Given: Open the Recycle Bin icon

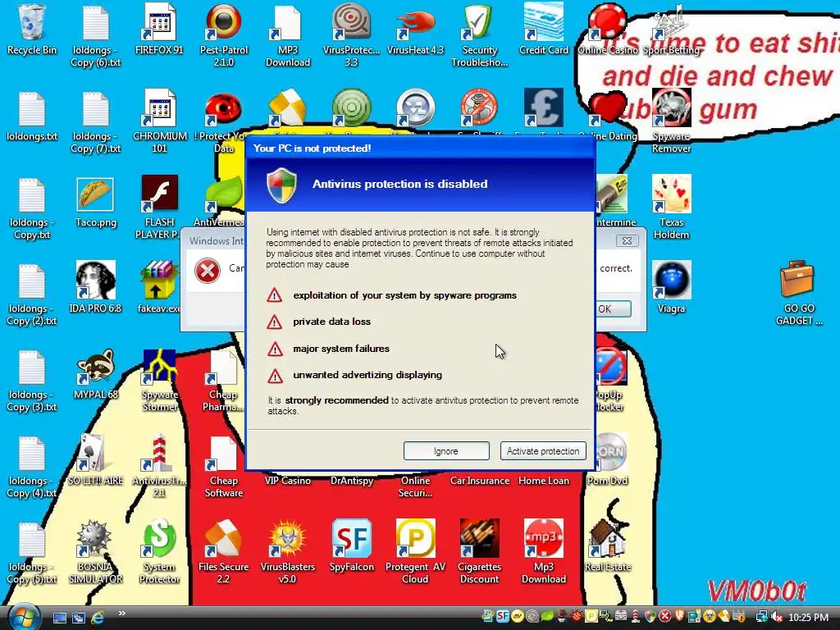Looking at the screenshot, I should coord(32,30).
